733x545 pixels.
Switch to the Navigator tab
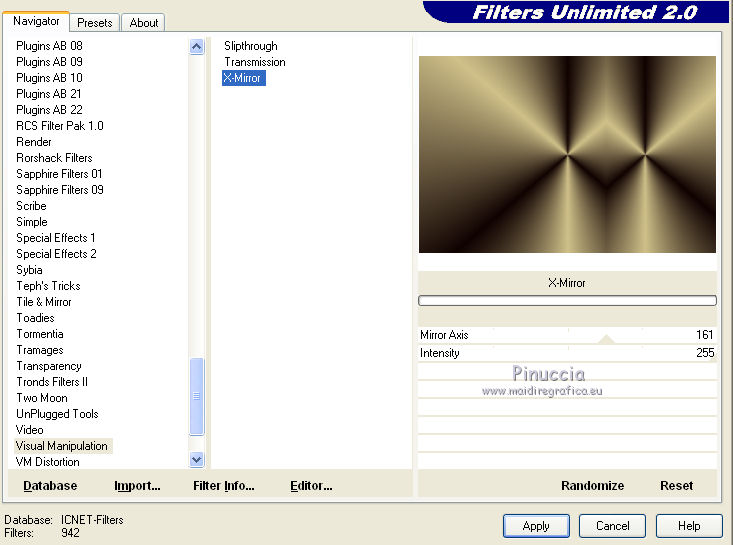36,22
